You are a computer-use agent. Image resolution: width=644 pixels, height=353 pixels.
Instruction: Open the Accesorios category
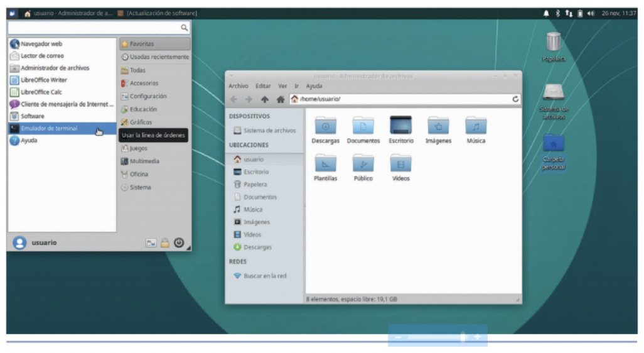[155, 83]
